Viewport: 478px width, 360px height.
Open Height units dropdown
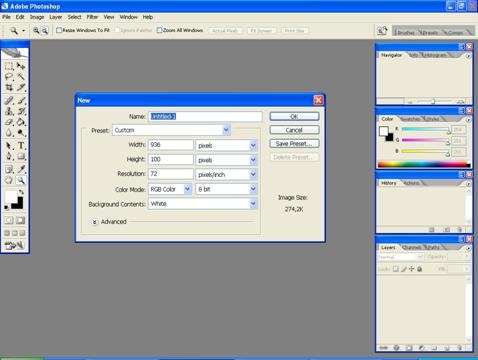[253, 160]
